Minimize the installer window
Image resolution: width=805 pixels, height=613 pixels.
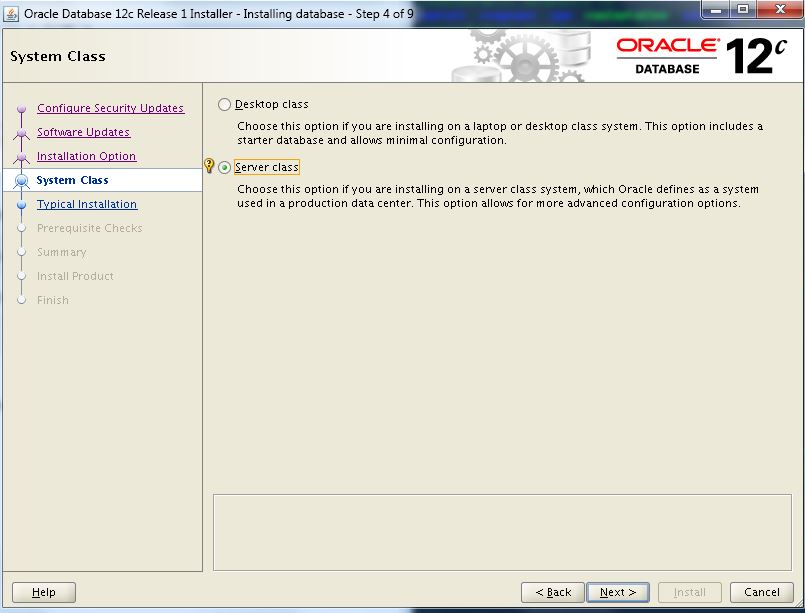point(716,10)
